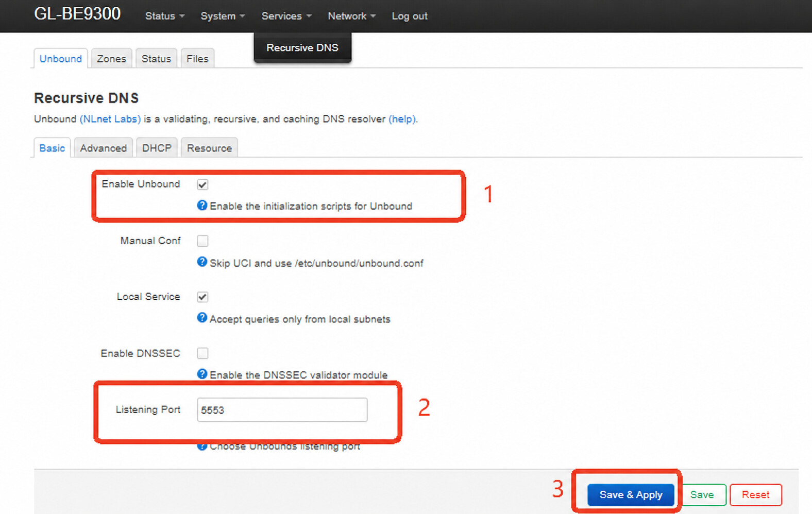Viewport: 812px width, 514px height.
Task: Select the Basic settings tab
Action: (x=52, y=148)
